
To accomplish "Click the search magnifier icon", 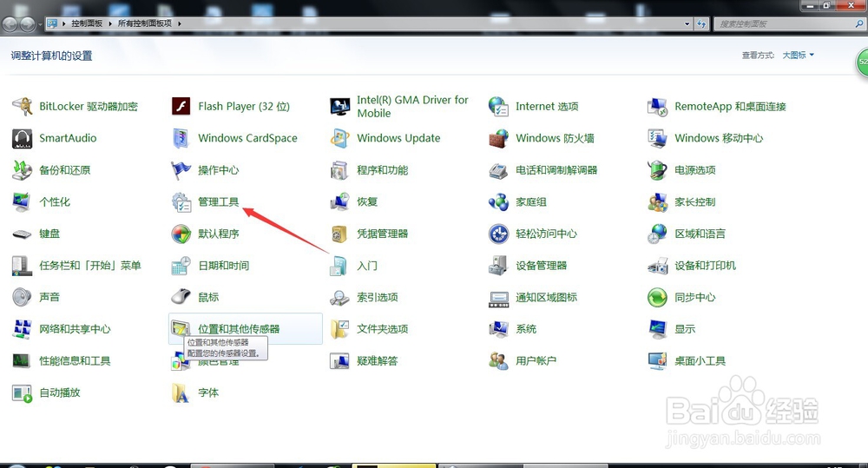I will coord(858,23).
